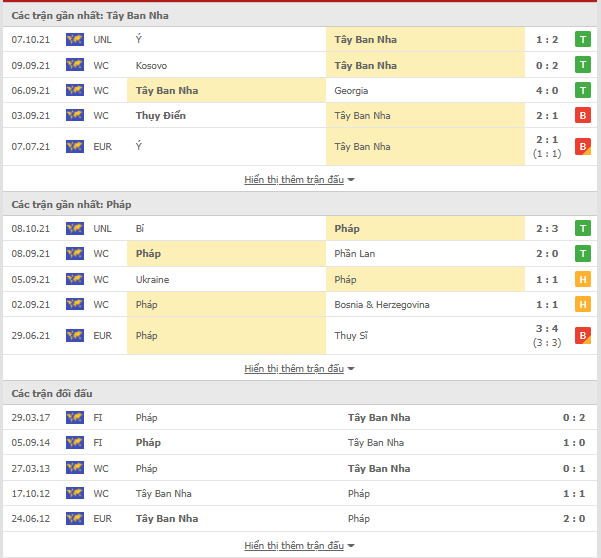This screenshot has height=558, width=601.
Task: Click the red B badge for the 07.07.21 Ý match
Action: [583, 146]
